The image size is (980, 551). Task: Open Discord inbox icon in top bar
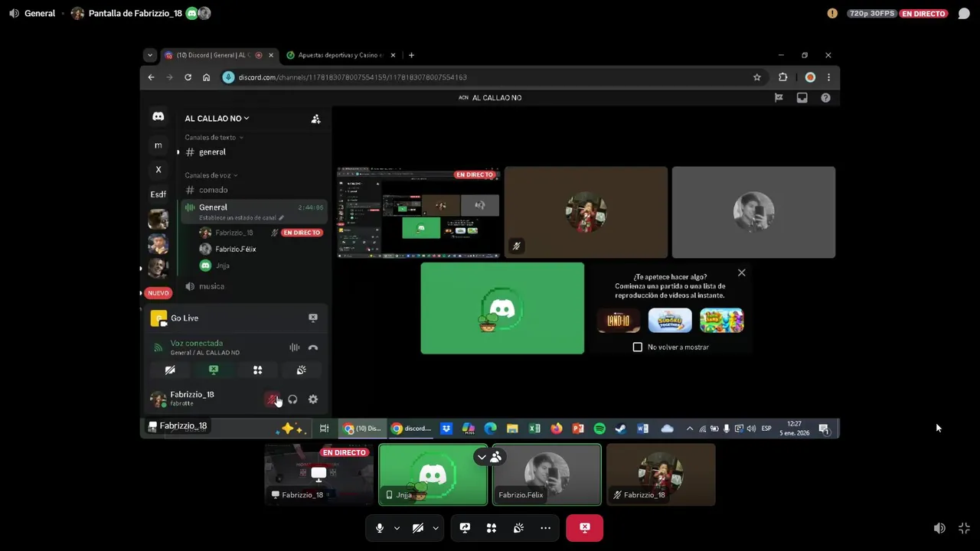tap(802, 98)
